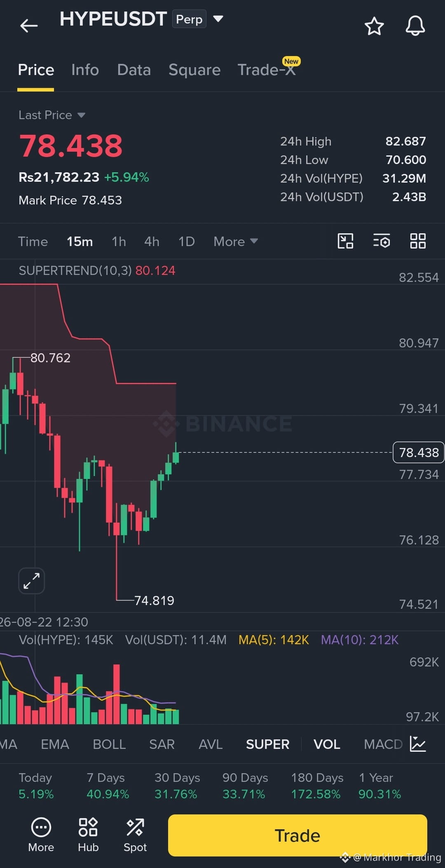Expand the More timeframes dropdown
Viewport: 445px width, 868px height.
coord(236,242)
